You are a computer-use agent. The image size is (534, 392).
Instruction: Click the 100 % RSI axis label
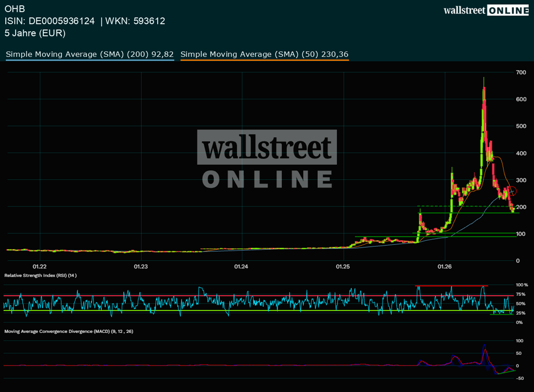click(x=521, y=285)
